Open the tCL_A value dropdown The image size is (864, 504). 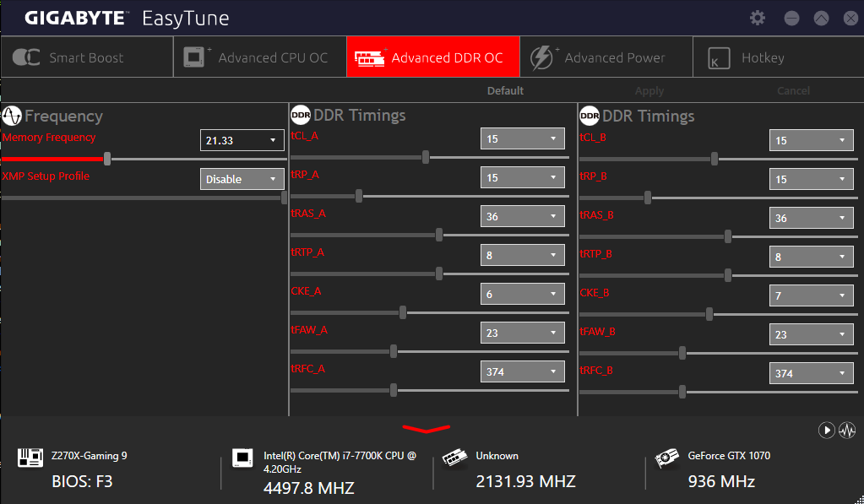tap(522, 138)
